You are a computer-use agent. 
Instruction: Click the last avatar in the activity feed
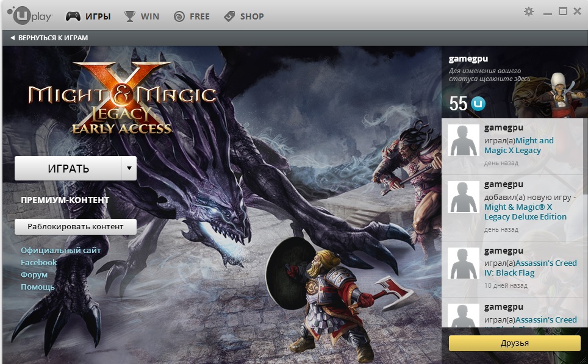pos(464,316)
